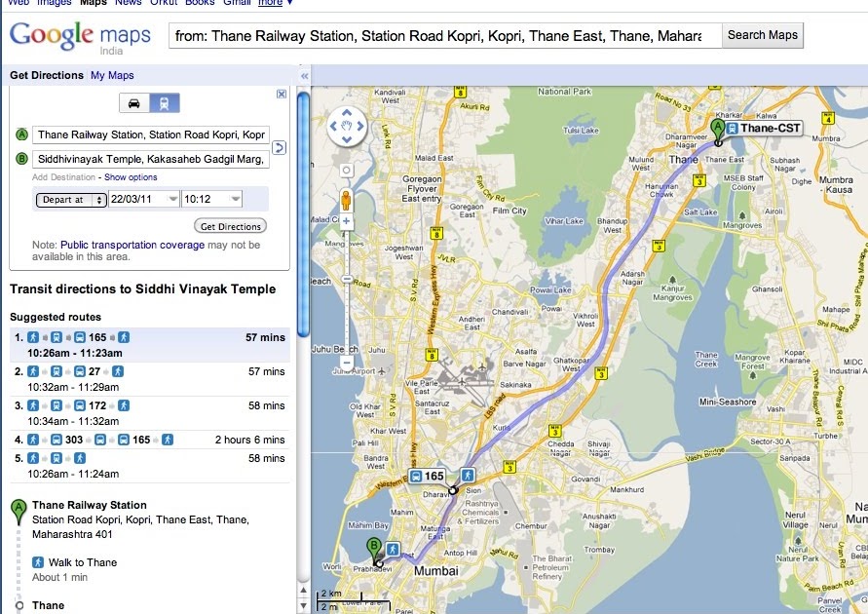Click the Add Destination link
The image size is (868, 614).
(63, 177)
